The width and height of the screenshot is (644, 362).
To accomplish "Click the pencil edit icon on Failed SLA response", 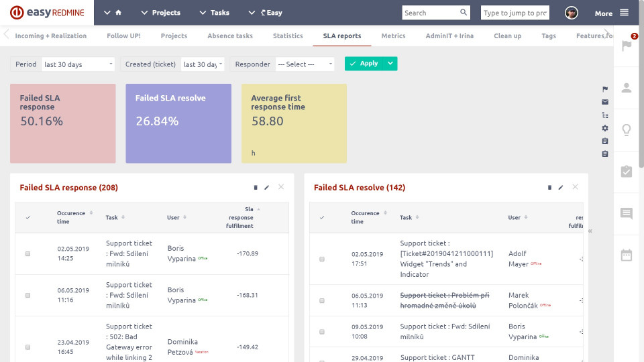I will [266, 188].
